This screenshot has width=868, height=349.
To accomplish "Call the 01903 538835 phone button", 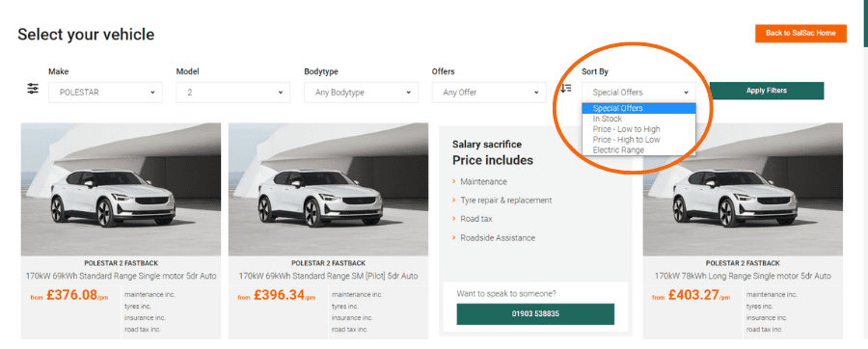I will tap(535, 313).
